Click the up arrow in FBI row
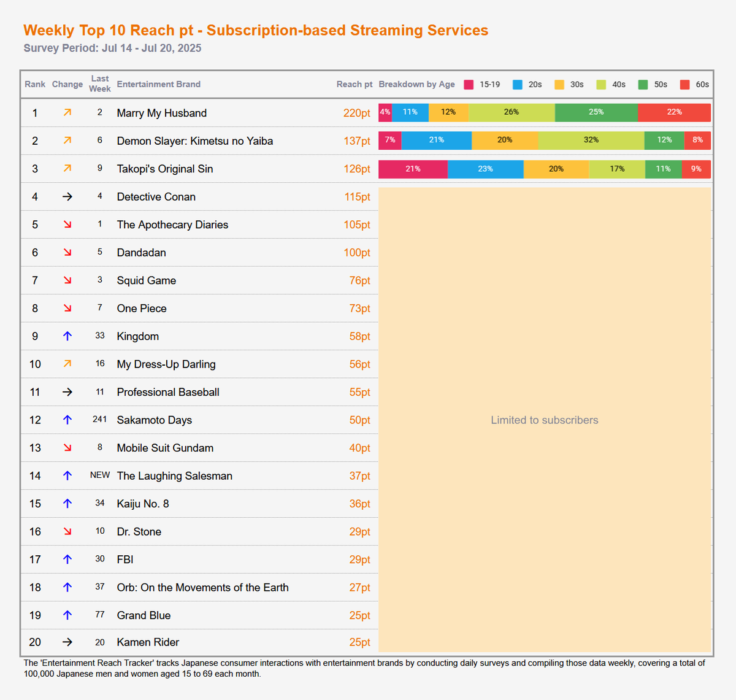The height and width of the screenshot is (700, 736). [67, 560]
